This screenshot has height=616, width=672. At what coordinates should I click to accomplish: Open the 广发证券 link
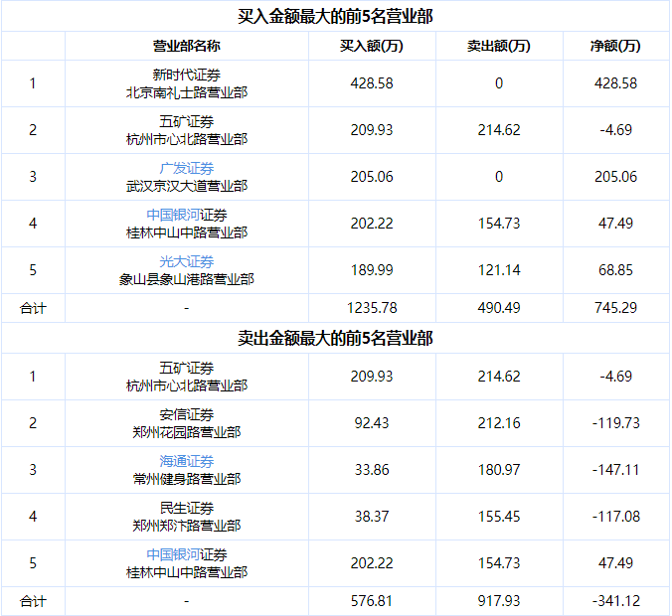click(x=187, y=168)
